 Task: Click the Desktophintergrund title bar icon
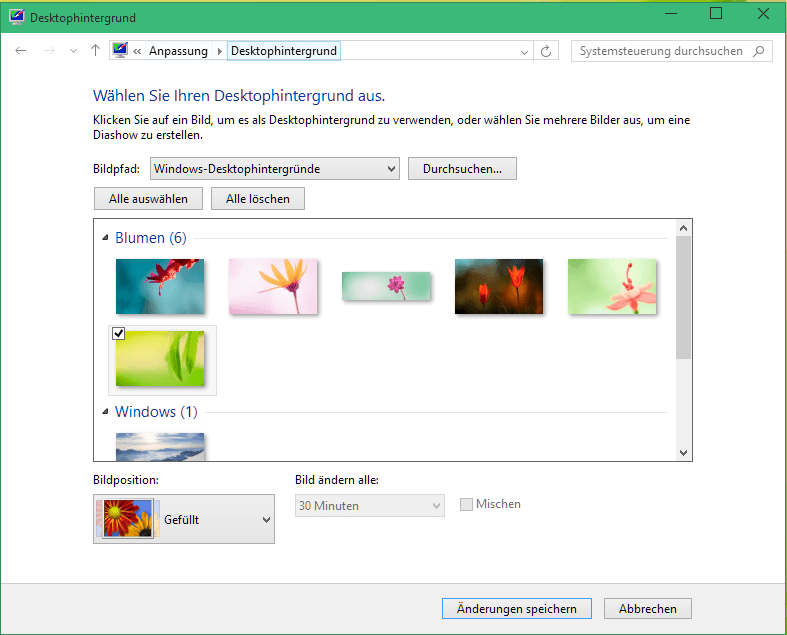tap(17, 17)
